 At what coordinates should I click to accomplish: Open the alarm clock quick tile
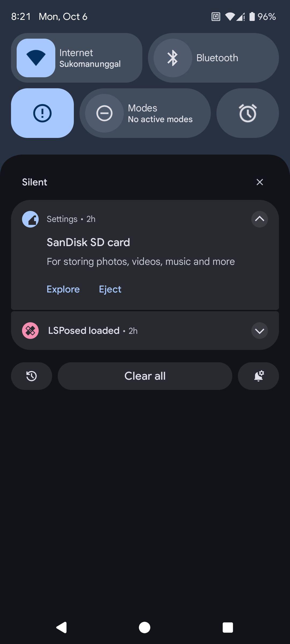click(x=248, y=113)
